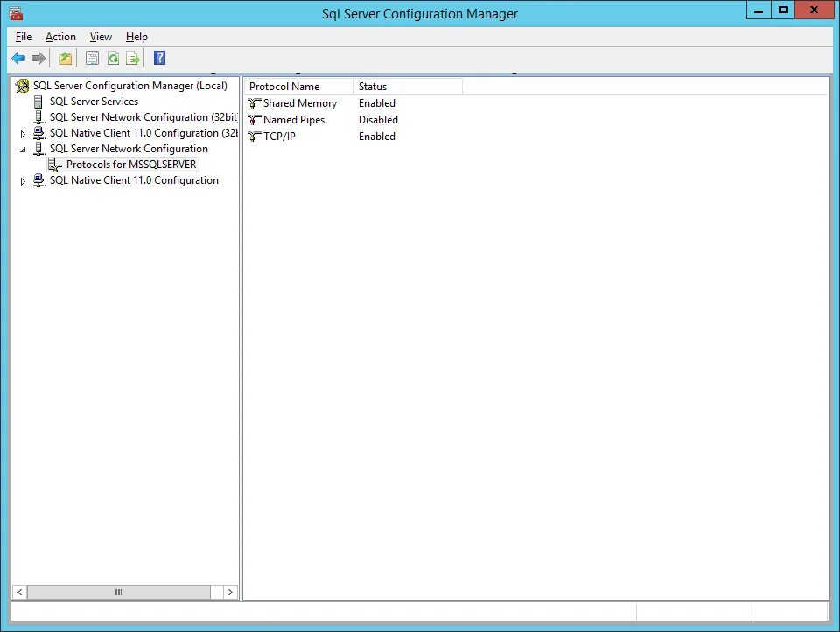This screenshot has width=840, height=632.
Task: Sort by the Protocol Name column header
Action: click(x=299, y=87)
